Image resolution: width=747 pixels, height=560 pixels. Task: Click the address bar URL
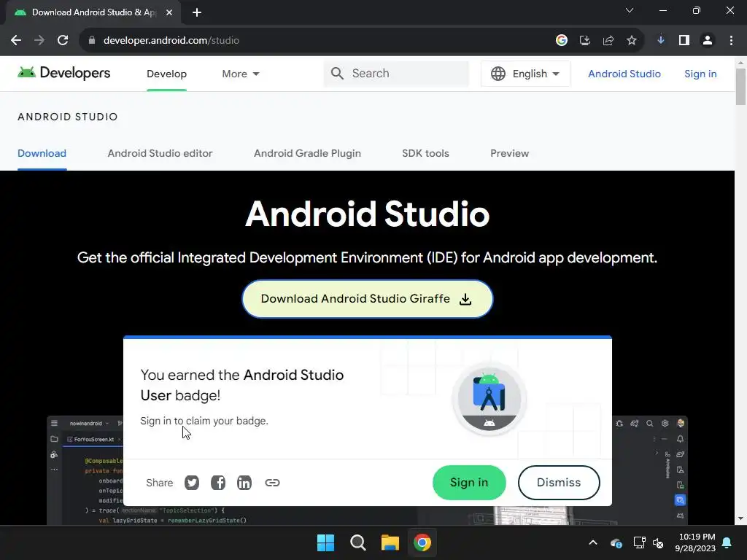pos(171,41)
